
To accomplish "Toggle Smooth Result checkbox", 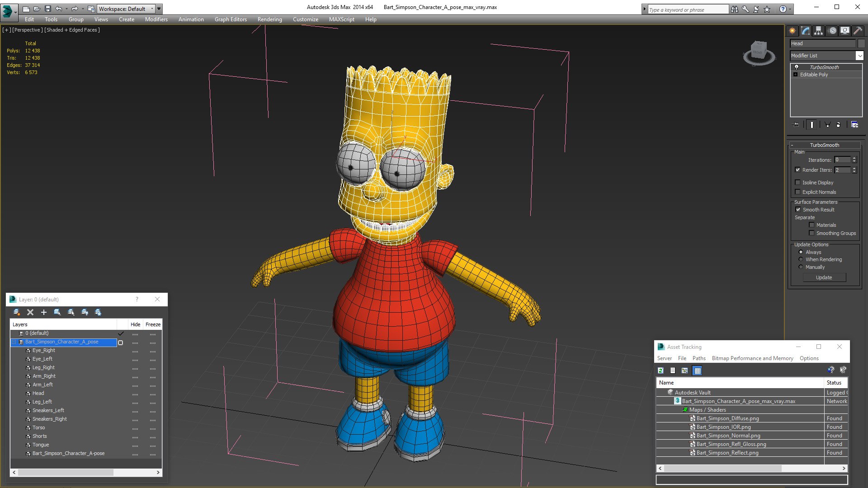I will (x=798, y=210).
